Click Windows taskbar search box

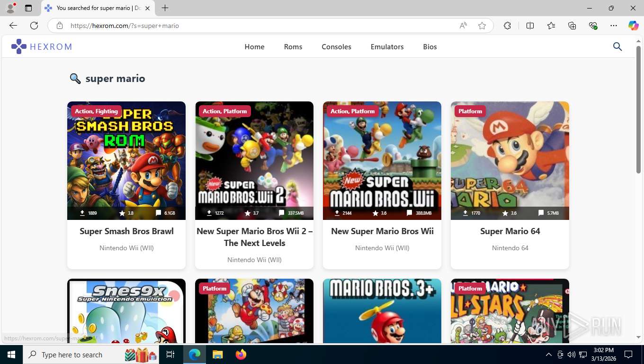(x=90, y=355)
